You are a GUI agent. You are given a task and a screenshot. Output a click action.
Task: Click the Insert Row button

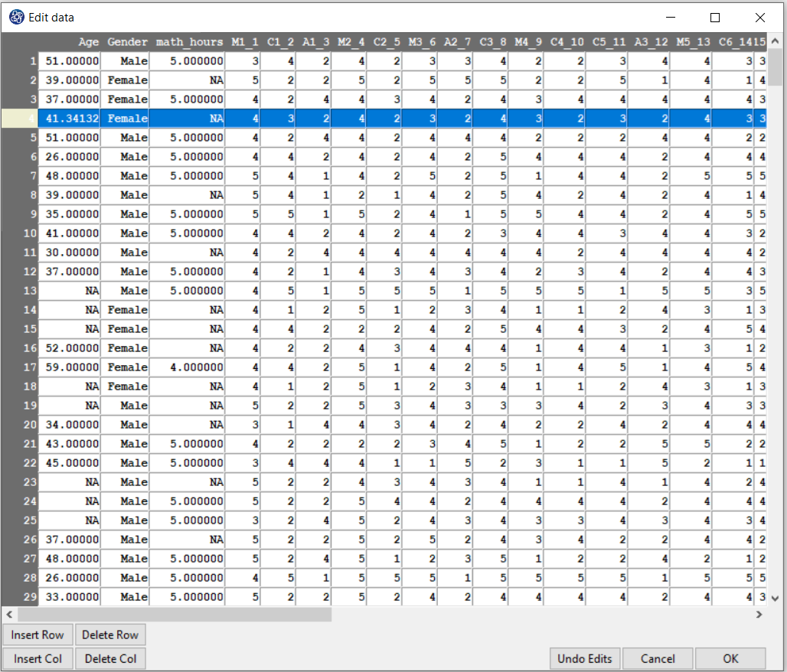[38, 634]
